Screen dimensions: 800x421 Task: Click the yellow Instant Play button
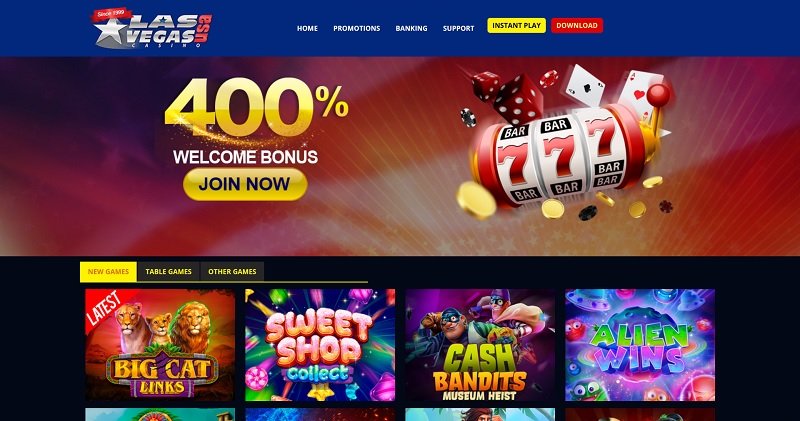tap(516, 26)
